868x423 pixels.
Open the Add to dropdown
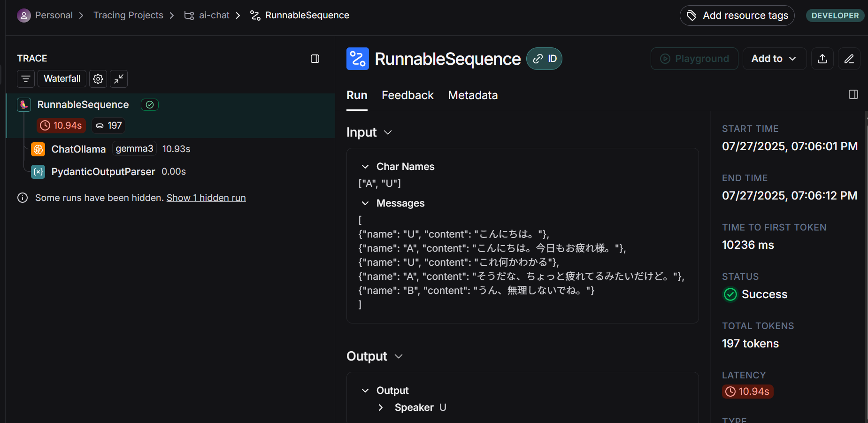tap(775, 59)
